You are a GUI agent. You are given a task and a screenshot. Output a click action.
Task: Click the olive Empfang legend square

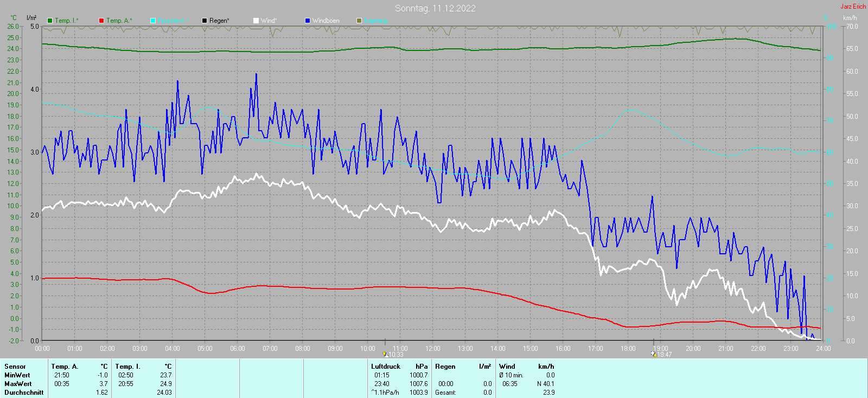pos(359,21)
